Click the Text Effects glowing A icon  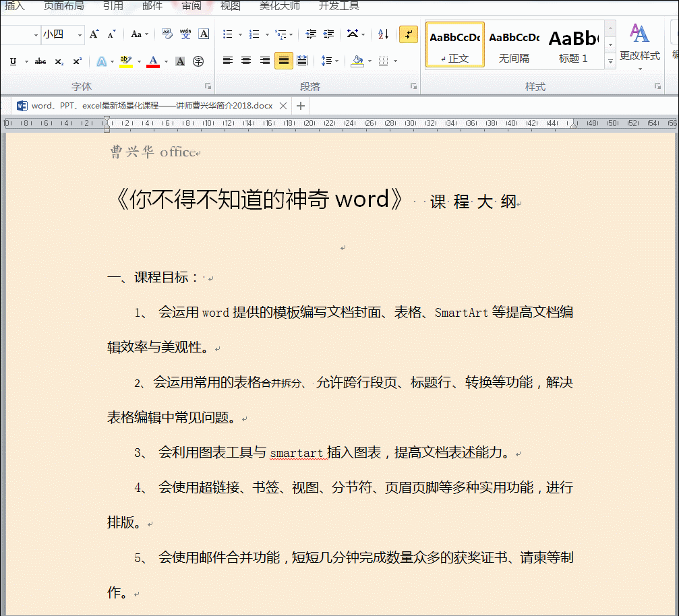point(101,61)
